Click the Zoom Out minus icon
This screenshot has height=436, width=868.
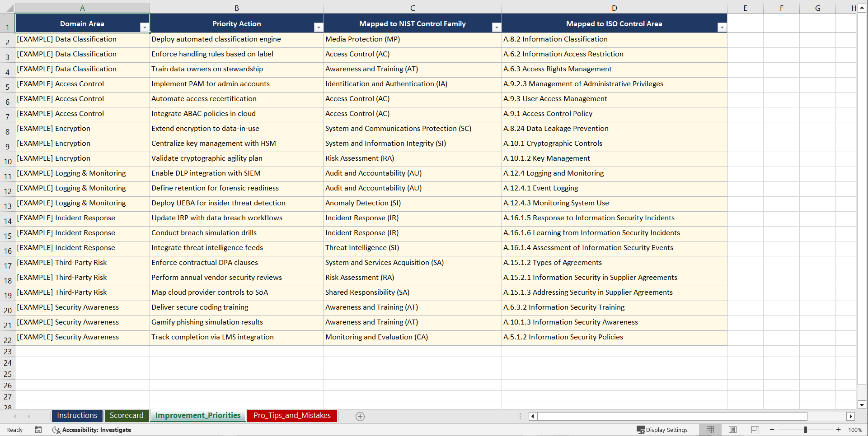(x=772, y=430)
